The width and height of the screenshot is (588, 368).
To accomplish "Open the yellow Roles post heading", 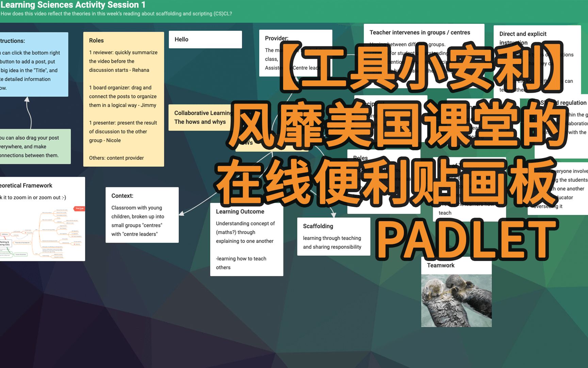I will (96, 40).
